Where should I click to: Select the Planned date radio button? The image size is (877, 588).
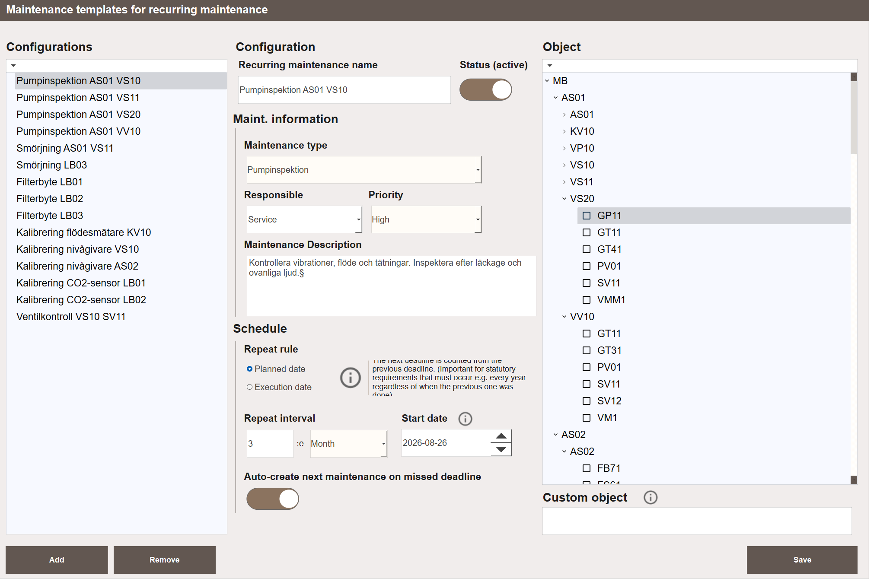[x=249, y=369]
